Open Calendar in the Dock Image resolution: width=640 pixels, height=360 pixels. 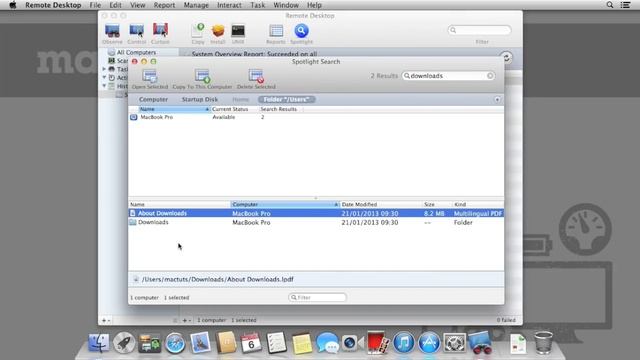pyautogui.click(x=251, y=342)
